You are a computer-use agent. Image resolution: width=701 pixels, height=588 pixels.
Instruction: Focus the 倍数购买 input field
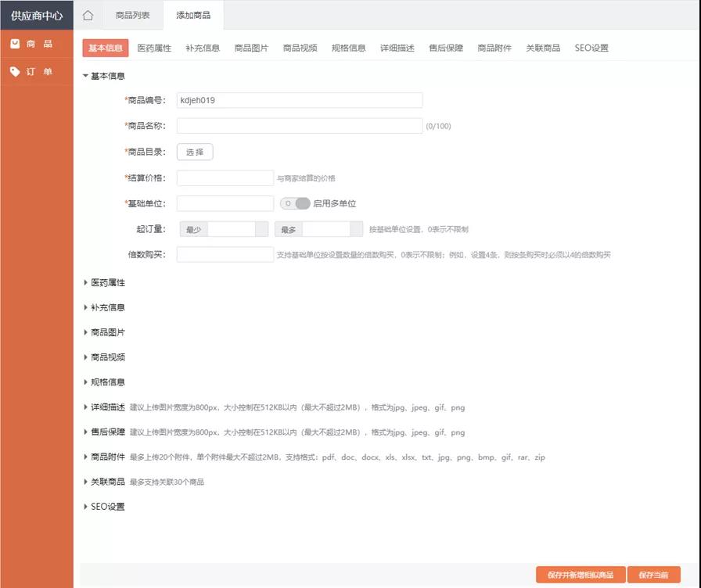225,255
